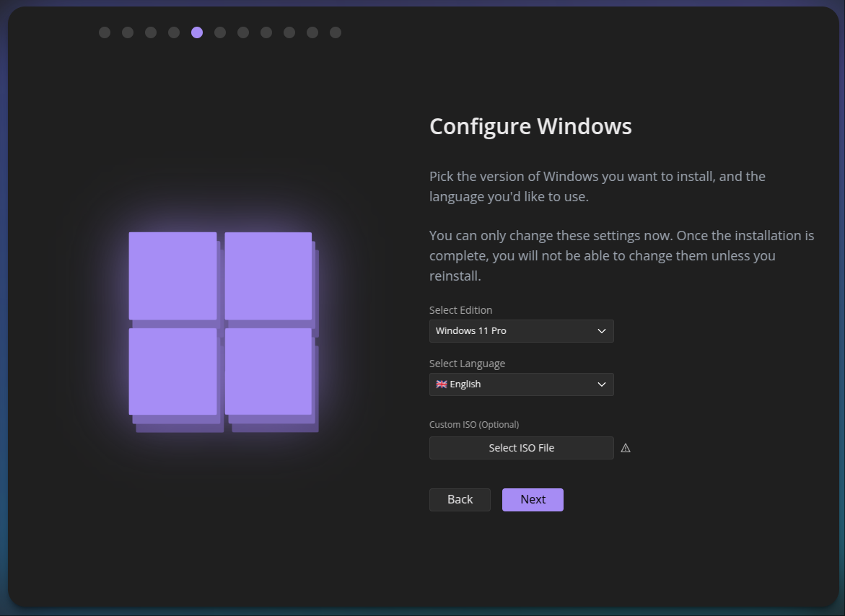
Task: Proceed with the purple Next button
Action: click(x=533, y=500)
